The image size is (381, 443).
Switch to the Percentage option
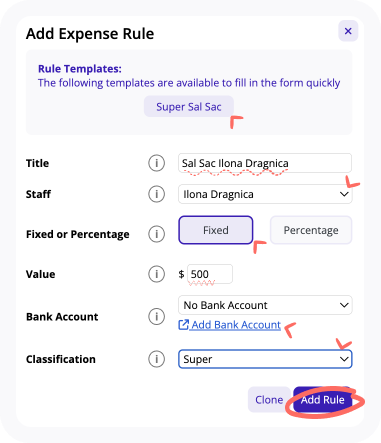pos(311,230)
